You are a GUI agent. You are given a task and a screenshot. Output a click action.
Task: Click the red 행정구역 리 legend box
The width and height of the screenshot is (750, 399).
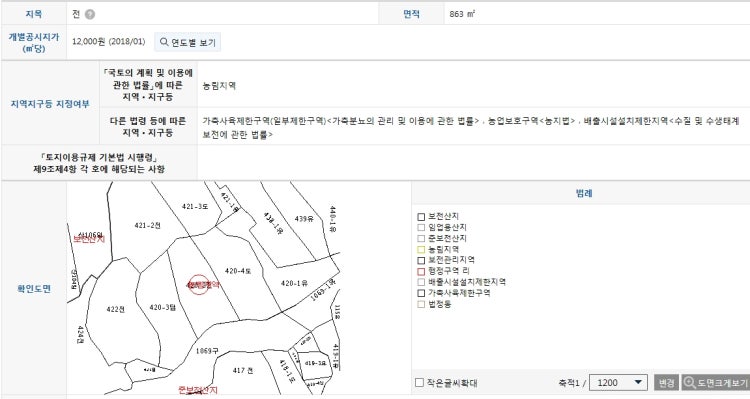coord(421,271)
